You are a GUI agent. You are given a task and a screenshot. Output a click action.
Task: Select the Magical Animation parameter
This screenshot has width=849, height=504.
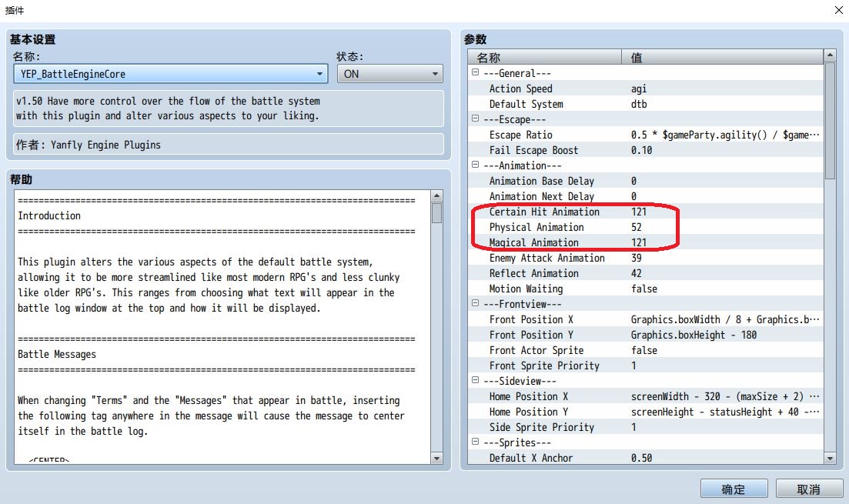(x=646, y=242)
